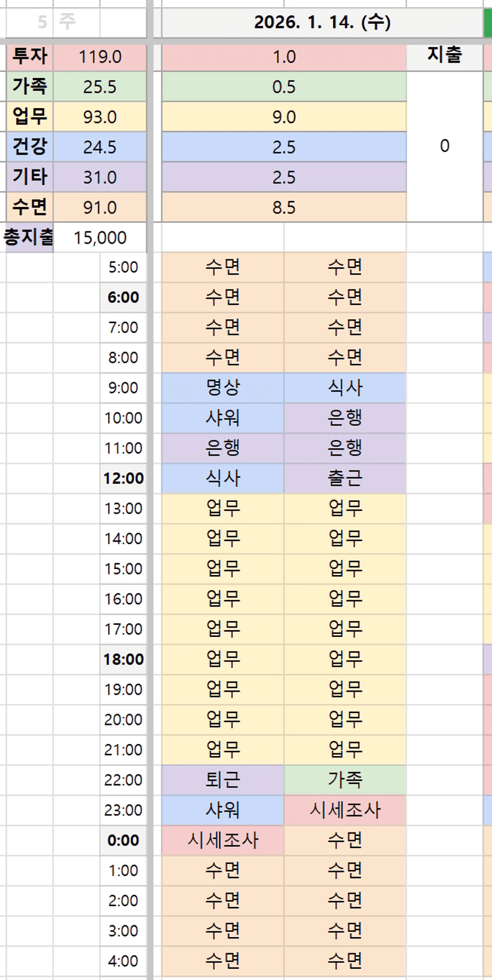Screen dimensions: 492x980
Task: Select the date header 2026. 1. 14. (수)
Action: click(x=322, y=23)
